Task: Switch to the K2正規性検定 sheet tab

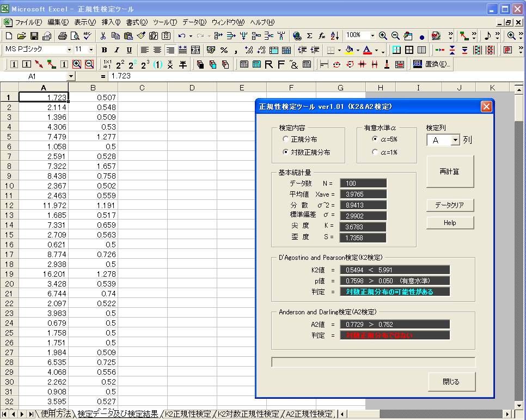Action: pyautogui.click(x=188, y=414)
